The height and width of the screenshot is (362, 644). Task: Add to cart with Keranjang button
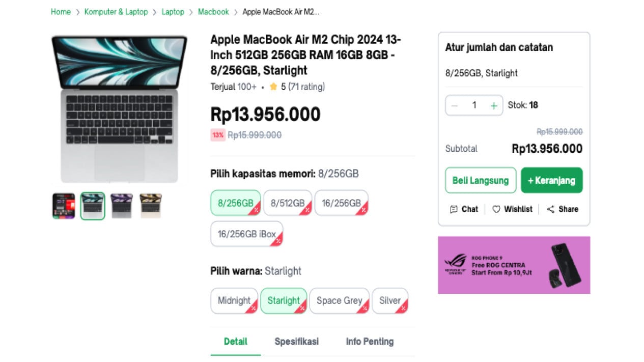click(551, 180)
